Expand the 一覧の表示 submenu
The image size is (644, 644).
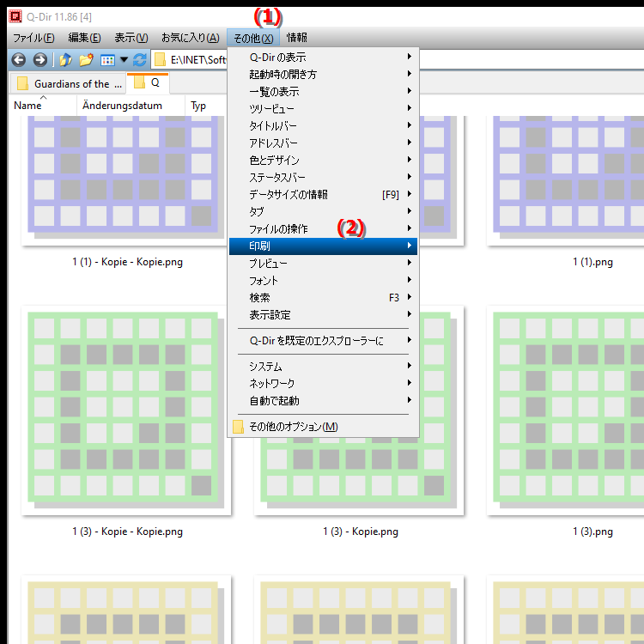tap(323, 91)
